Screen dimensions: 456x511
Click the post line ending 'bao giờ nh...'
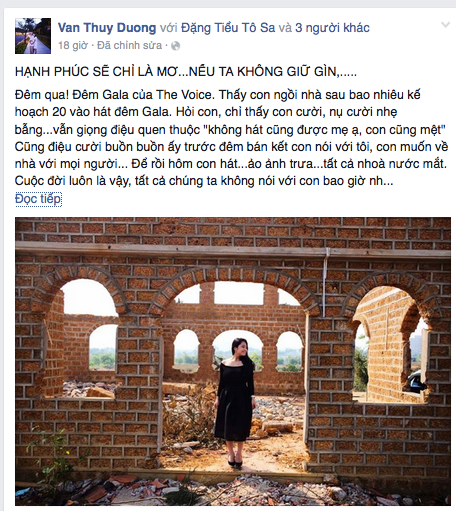[x=204, y=181]
